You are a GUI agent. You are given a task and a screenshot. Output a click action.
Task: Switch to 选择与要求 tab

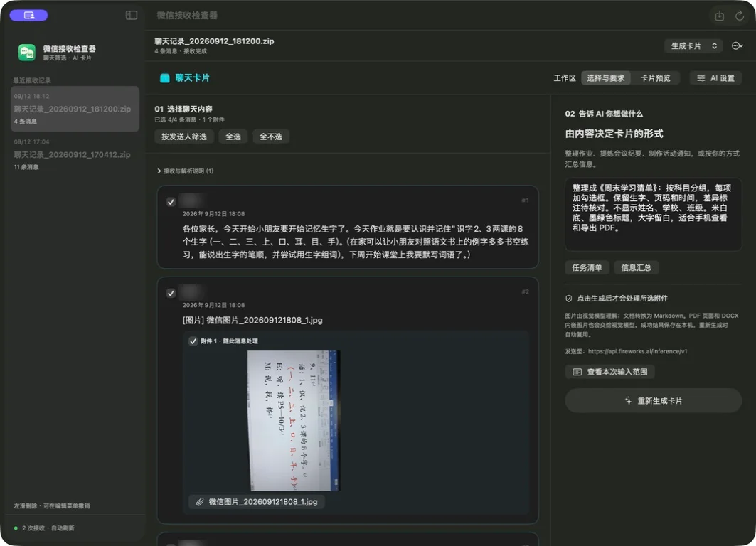coord(605,78)
